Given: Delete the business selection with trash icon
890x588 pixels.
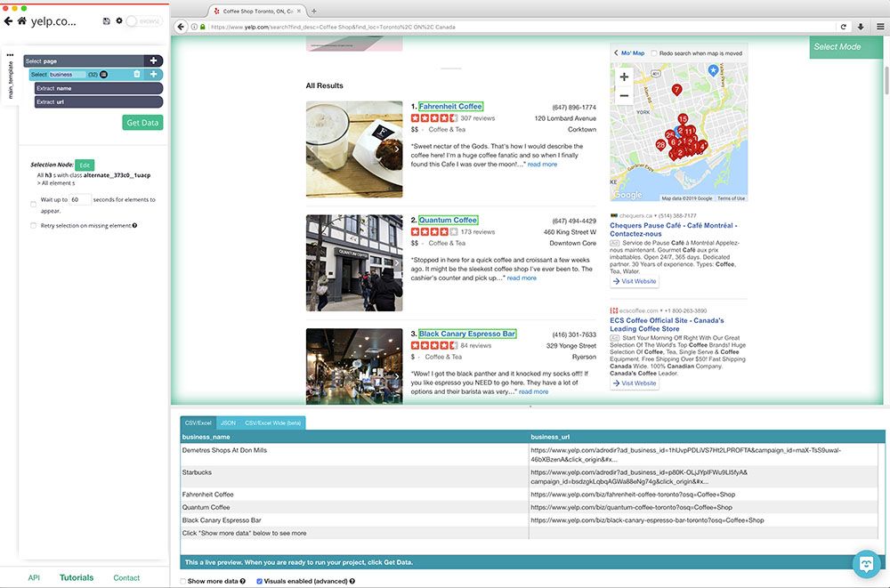Looking at the screenshot, I should coord(138,75).
